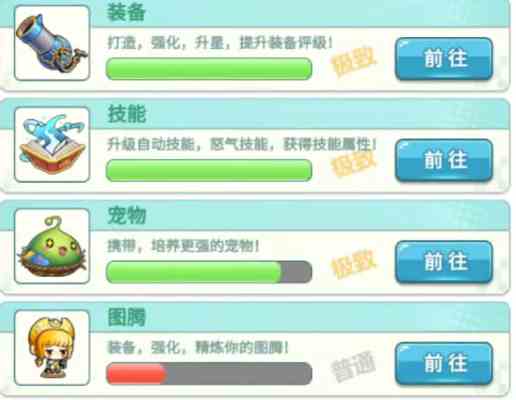This screenshot has width=516, height=400.
Task: Click the 图腾 description text
Action: click(198, 347)
